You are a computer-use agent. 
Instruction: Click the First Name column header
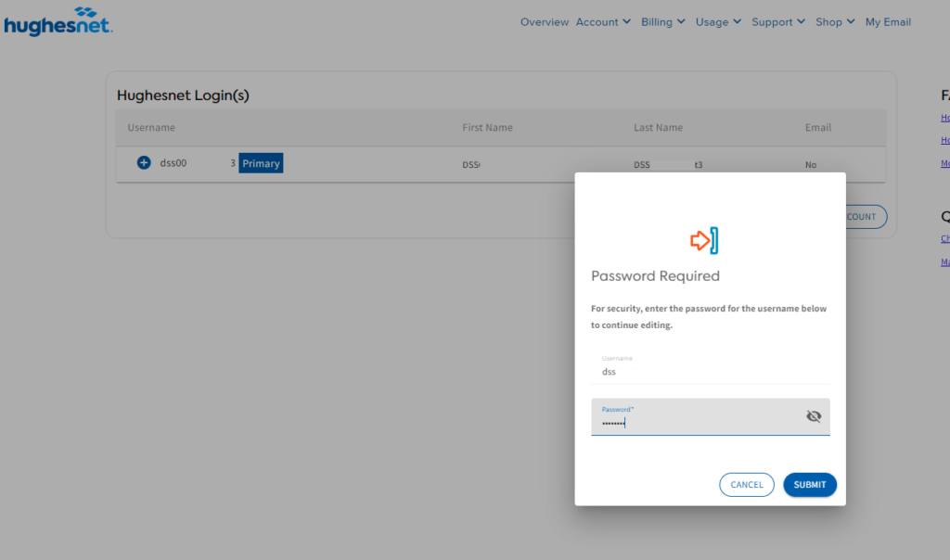487,128
